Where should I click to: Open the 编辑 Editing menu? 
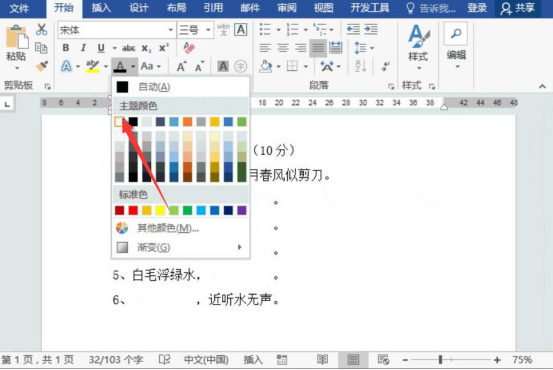pos(456,46)
